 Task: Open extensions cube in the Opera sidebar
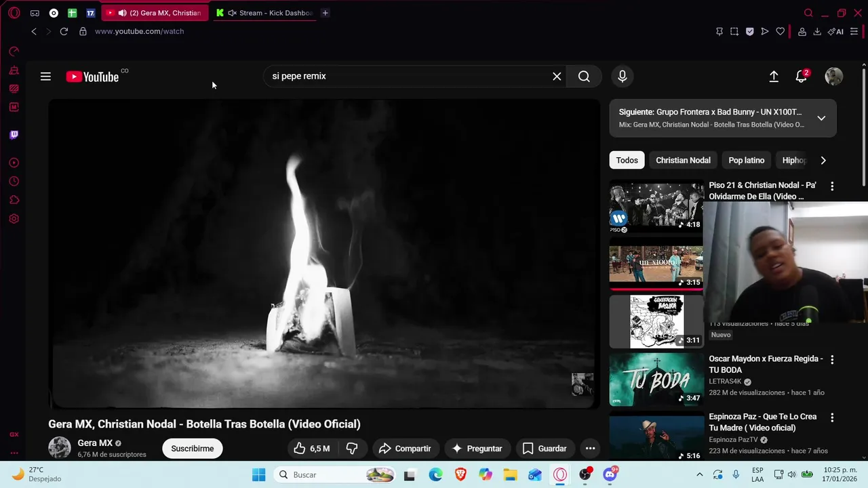pos(14,200)
